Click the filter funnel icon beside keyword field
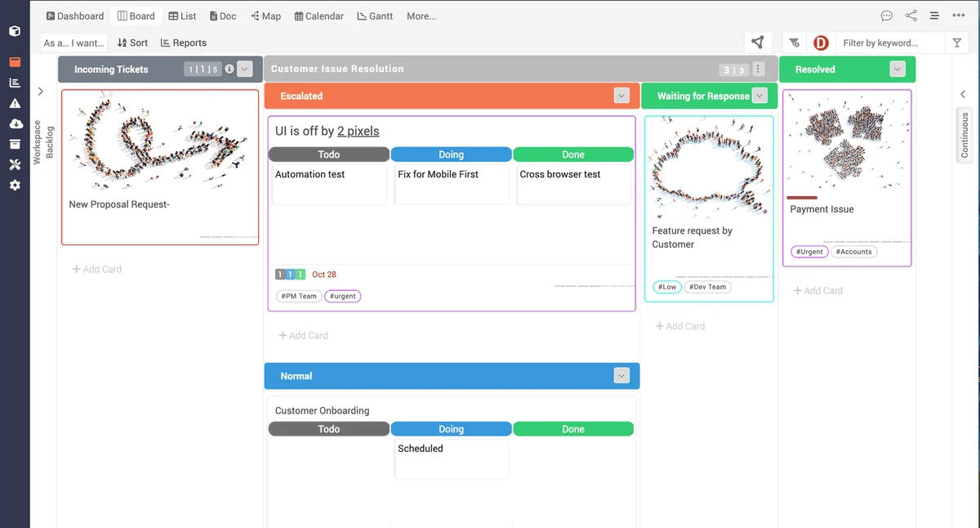 pyautogui.click(x=957, y=43)
